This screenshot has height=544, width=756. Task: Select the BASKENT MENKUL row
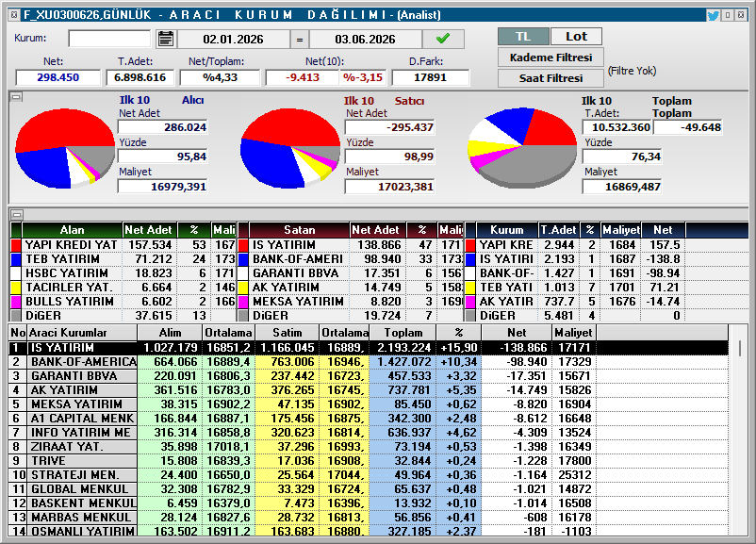click(368, 503)
